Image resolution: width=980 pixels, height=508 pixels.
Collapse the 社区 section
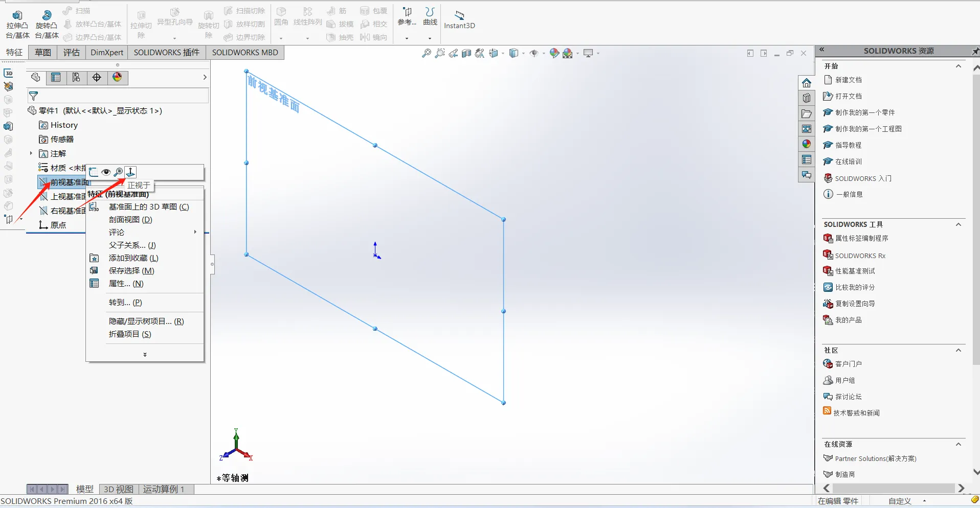tap(959, 350)
